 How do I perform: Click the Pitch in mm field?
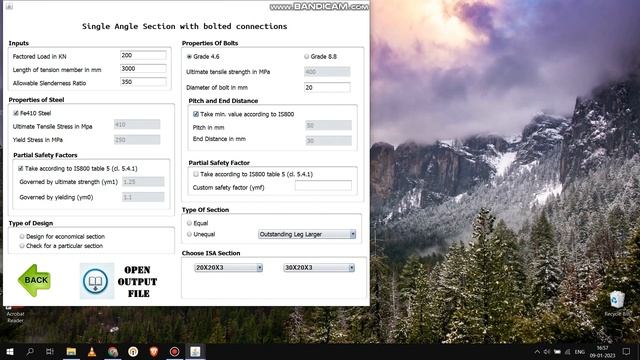pos(329,125)
